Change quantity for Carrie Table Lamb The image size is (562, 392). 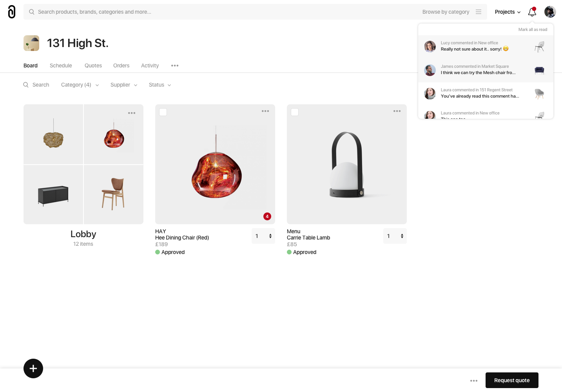click(x=395, y=236)
